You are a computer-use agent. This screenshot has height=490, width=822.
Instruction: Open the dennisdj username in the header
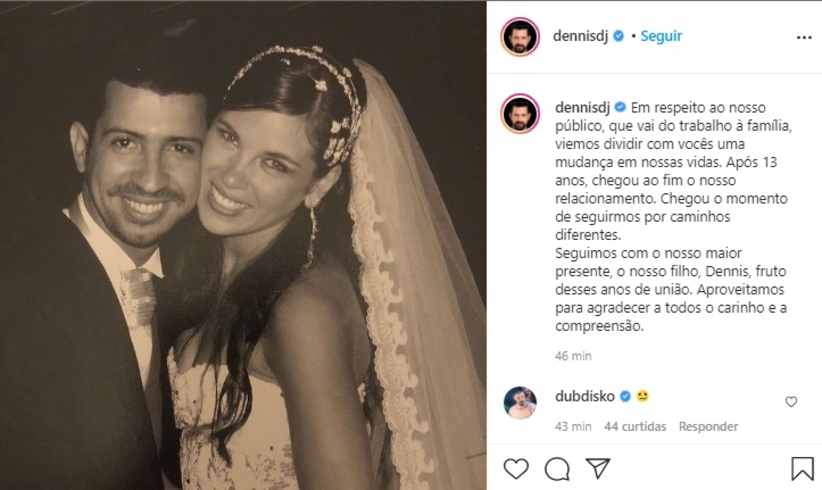coord(580,36)
